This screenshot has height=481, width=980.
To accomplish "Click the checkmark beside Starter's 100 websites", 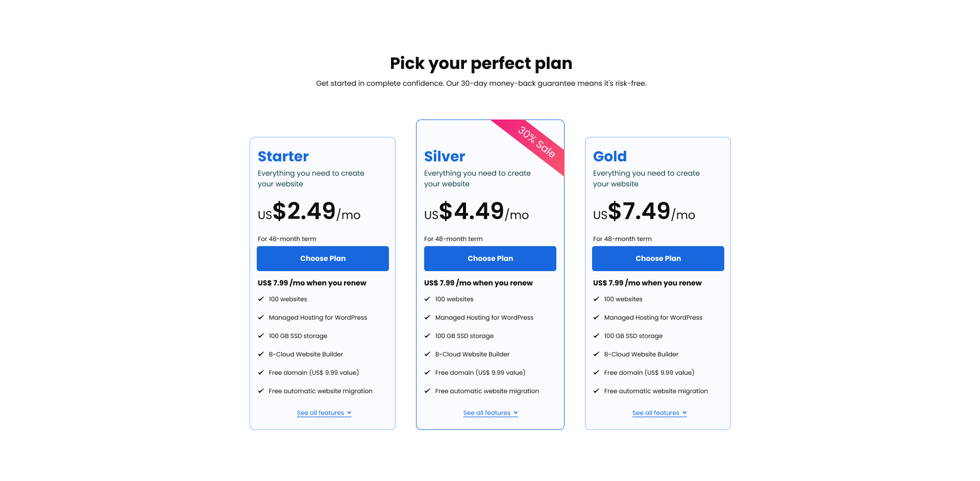I will pyautogui.click(x=261, y=299).
